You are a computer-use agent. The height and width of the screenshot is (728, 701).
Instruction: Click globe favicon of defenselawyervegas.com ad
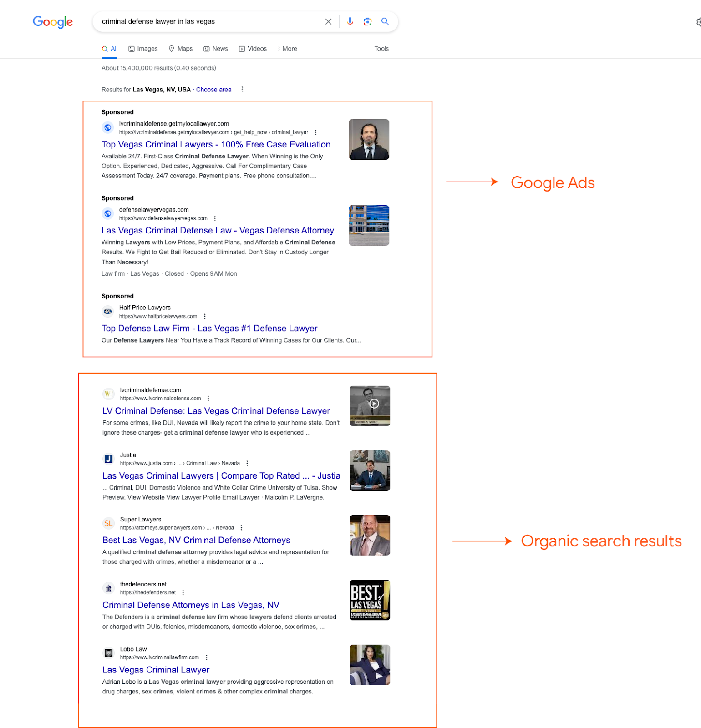click(x=108, y=213)
